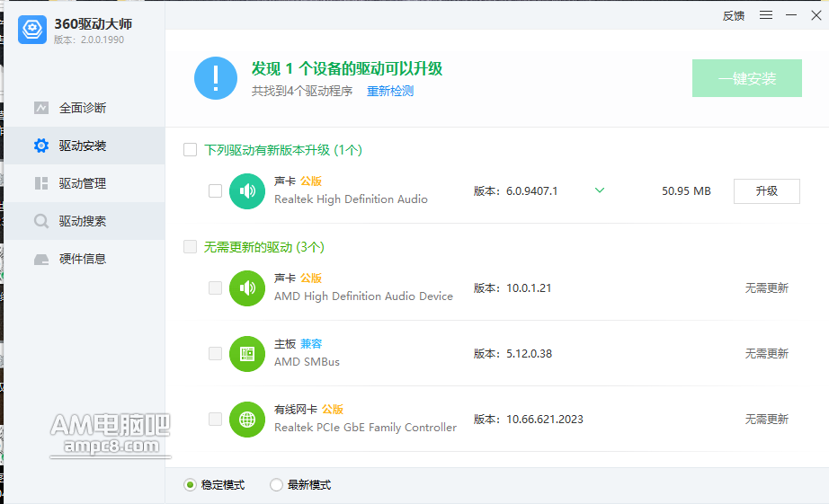The height and width of the screenshot is (504, 829).
Task: Switch to the 驱动管理 menu item
Action: click(x=85, y=183)
